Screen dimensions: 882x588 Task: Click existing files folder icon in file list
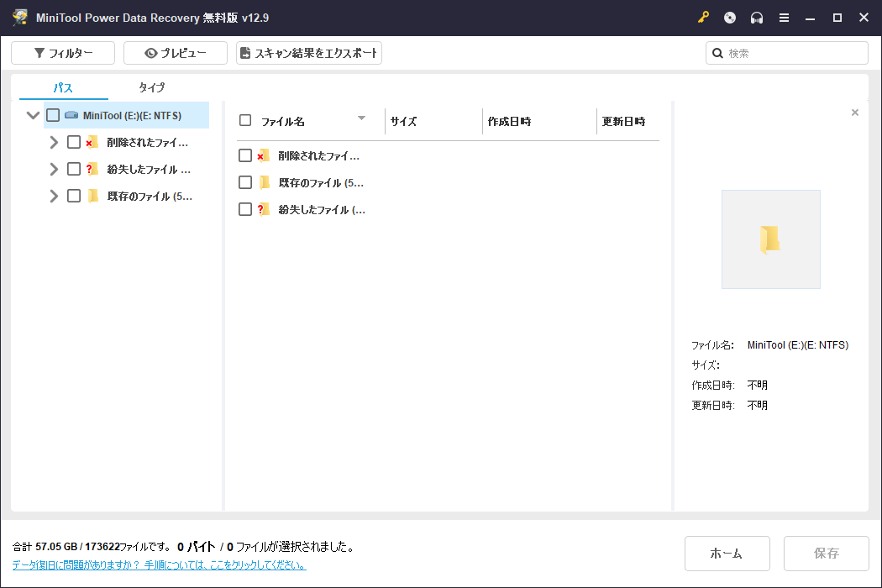tap(265, 182)
